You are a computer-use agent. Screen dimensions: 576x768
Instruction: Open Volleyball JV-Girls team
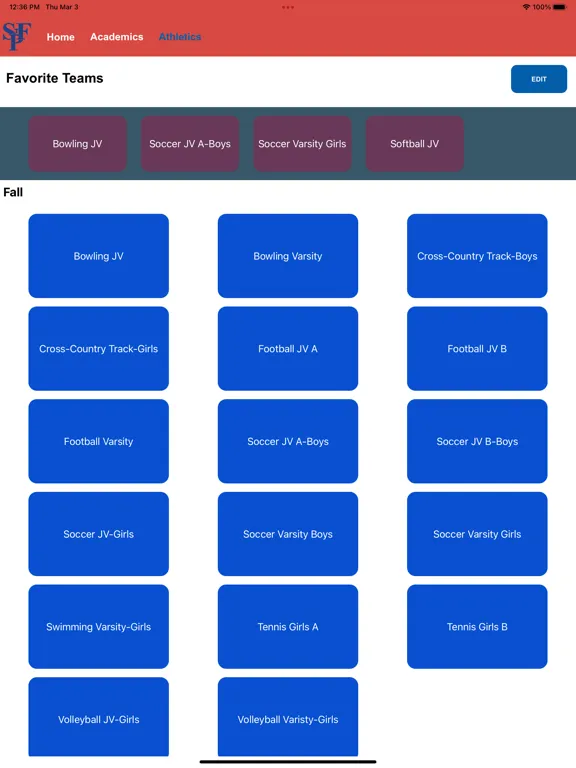click(98, 717)
